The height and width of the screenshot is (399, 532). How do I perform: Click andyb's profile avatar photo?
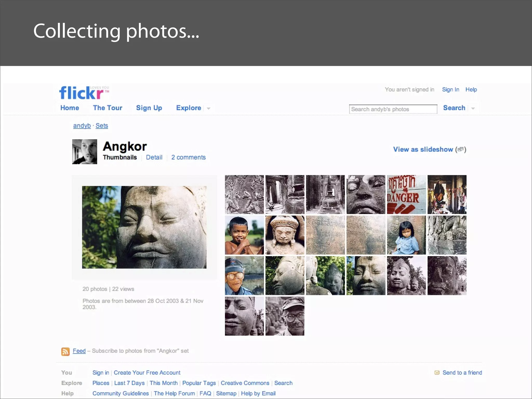84,152
